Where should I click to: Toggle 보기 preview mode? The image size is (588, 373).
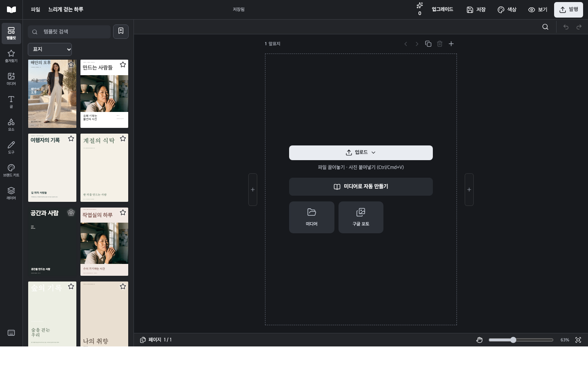click(x=537, y=9)
